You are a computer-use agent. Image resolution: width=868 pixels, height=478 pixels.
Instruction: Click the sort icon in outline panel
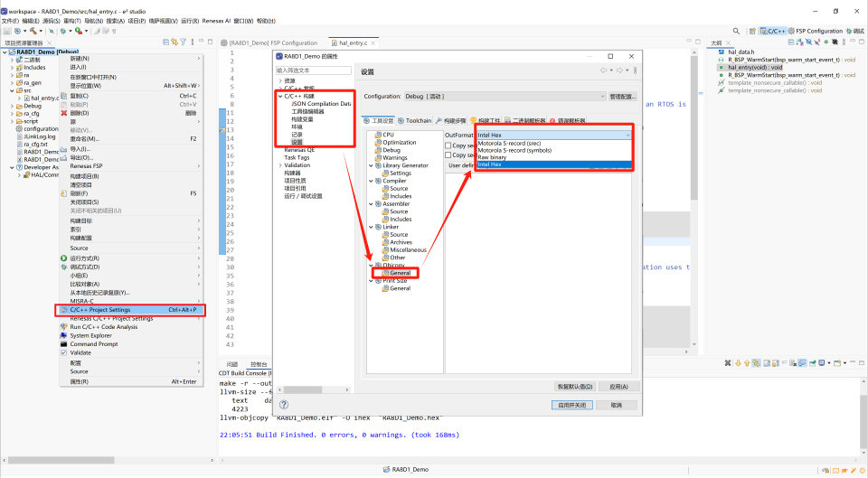point(799,42)
